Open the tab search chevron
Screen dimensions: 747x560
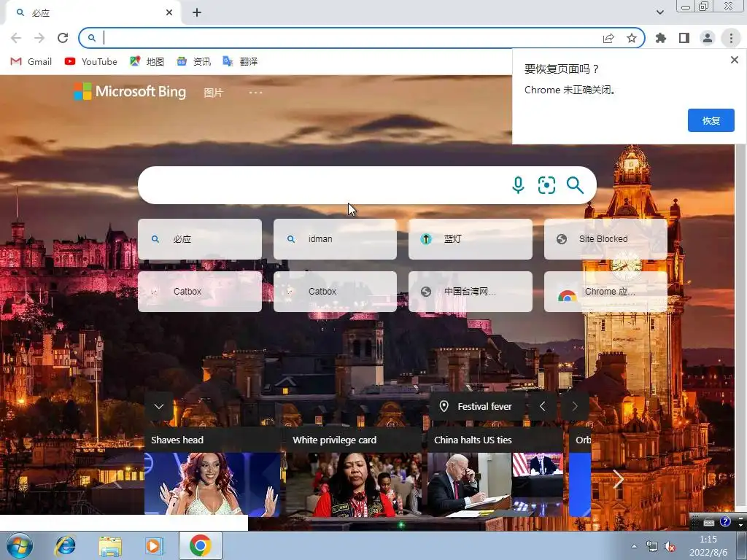(x=659, y=12)
